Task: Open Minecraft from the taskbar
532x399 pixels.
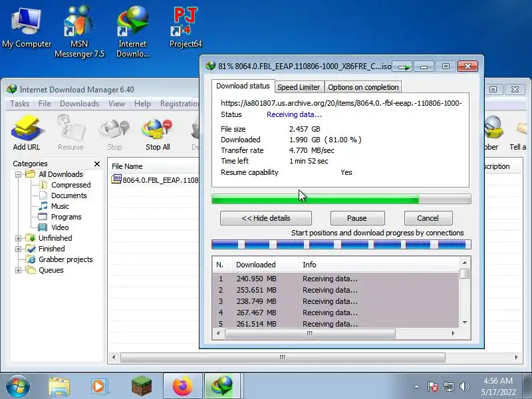Action: (142, 386)
